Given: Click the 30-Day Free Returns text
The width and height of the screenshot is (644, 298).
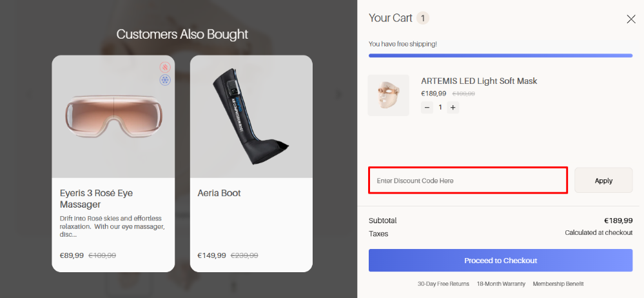Looking at the screenshot, I should click(x=443, y=284).
